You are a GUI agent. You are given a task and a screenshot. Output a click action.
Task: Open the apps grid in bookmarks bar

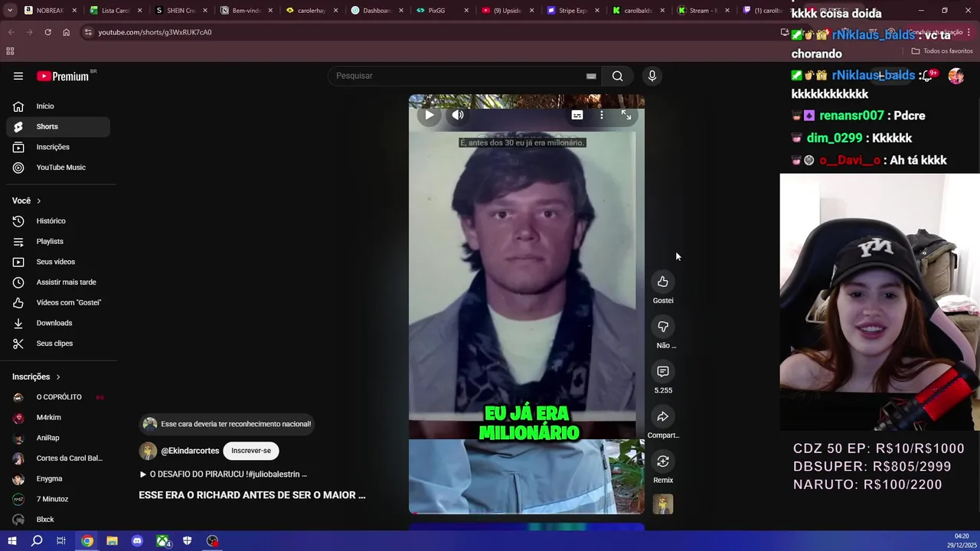[10, 51]
